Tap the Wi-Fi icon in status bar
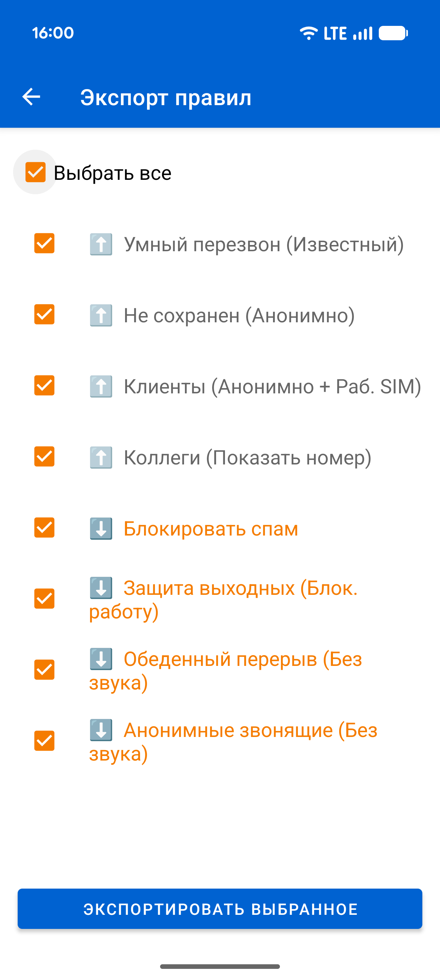Viewport: 440px width, 980px height. tap(308, 33)
